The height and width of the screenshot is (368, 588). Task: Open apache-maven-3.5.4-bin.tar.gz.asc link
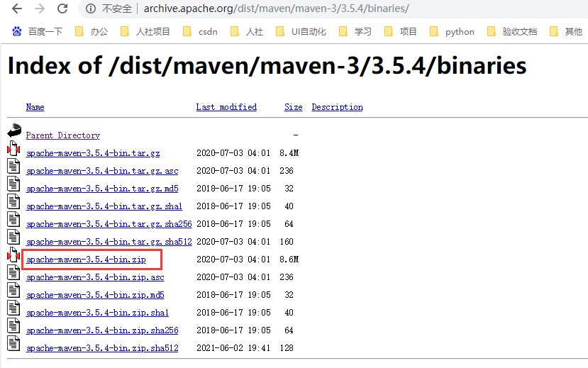pyautogui.click(x=102, y=171)
